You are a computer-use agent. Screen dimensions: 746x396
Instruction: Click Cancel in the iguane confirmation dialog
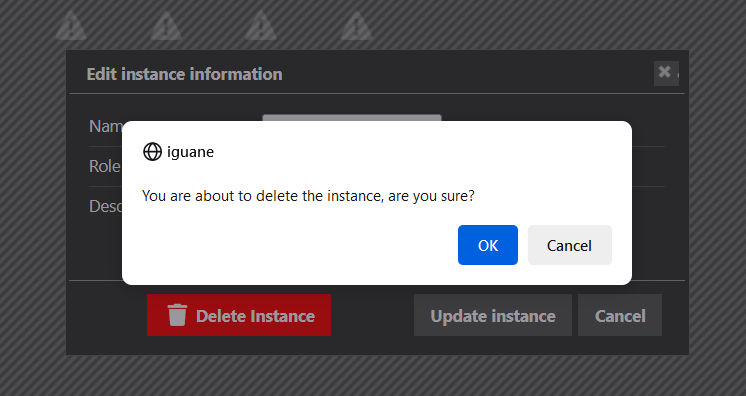pyautogui.click(x=569, y=245)
